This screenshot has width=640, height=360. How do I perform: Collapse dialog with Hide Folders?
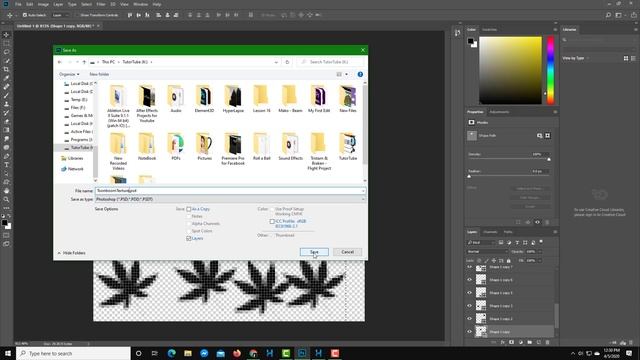(x=71, y=253)
